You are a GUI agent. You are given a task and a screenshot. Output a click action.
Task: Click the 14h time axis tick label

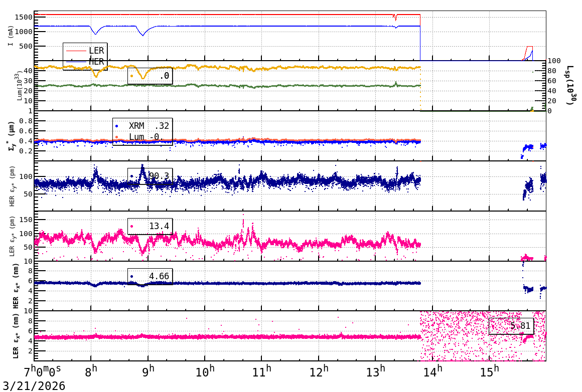[x=432, y=371]
